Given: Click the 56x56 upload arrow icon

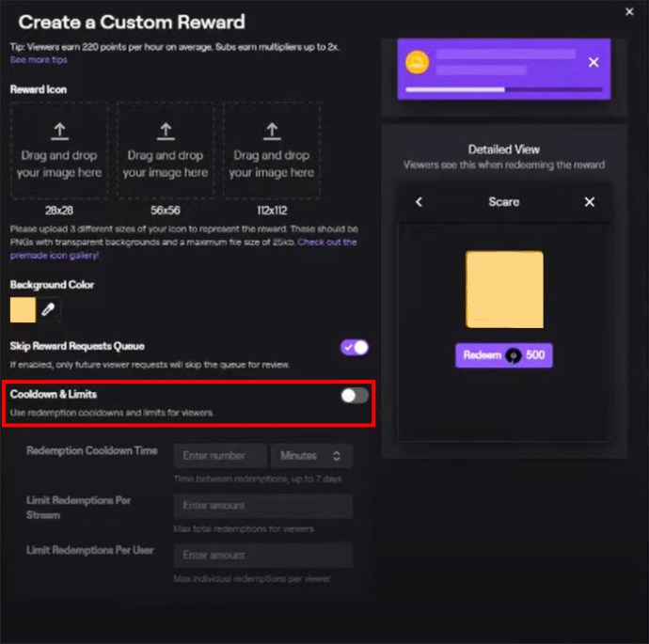Looking at the screenshot, I should click(166, 131).
